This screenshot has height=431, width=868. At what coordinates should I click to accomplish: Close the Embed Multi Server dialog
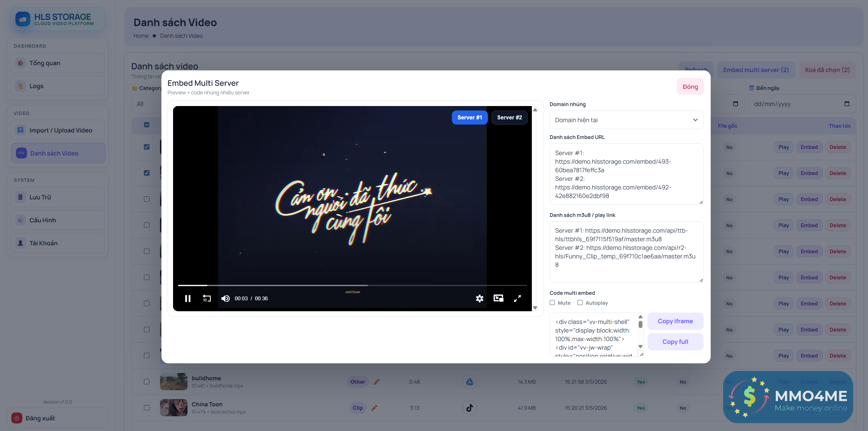[690, 86]
